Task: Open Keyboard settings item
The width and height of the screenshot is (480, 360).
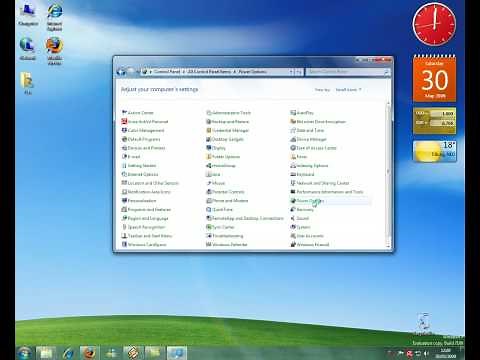Action: [302, 174]
